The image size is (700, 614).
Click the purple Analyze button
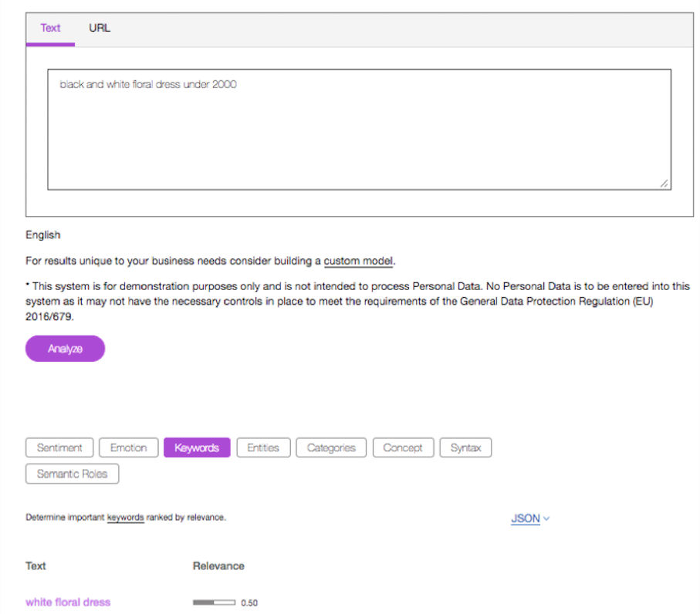65,349
